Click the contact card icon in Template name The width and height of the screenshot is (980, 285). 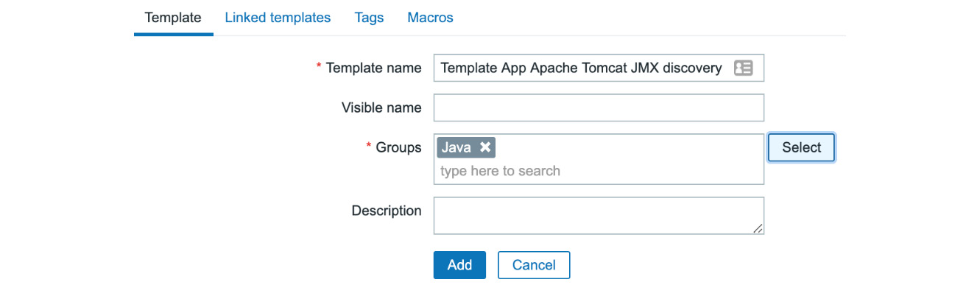coord(743,68)
